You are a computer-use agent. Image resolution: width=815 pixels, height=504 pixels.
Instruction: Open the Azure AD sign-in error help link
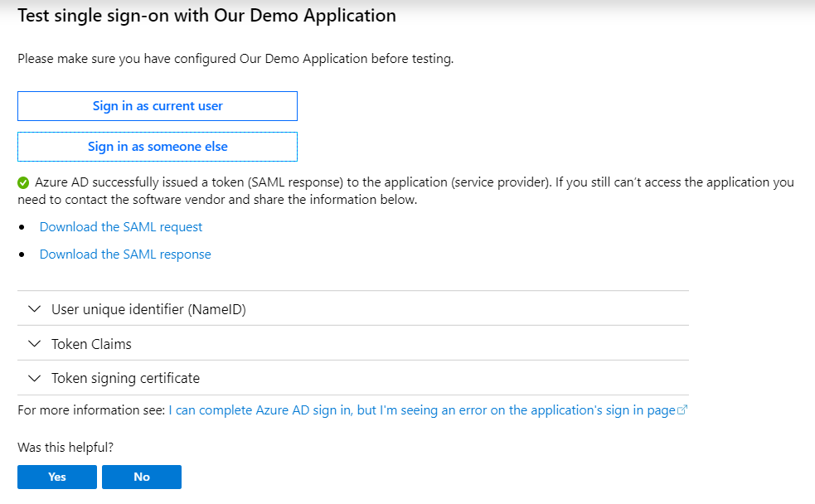422,410
